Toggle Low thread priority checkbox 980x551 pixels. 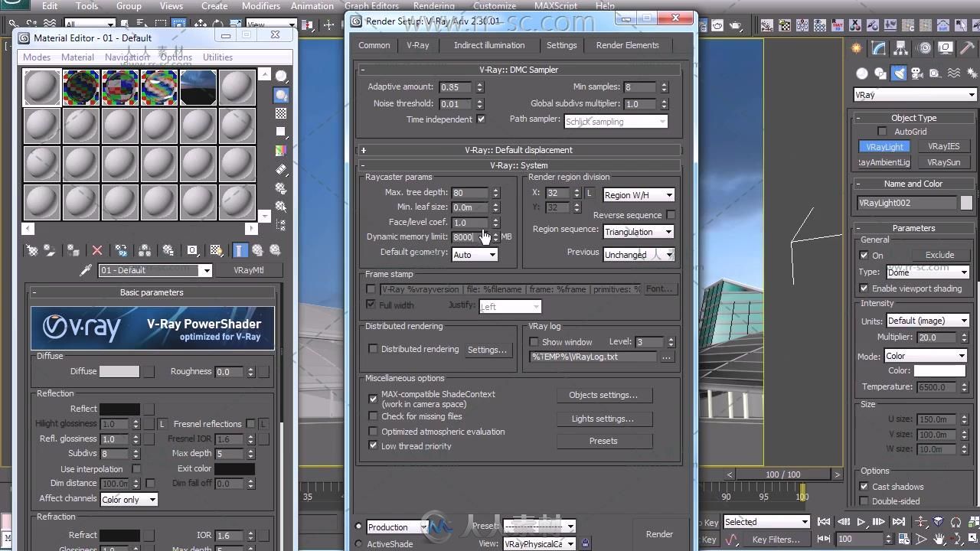(x=373, y=445)
